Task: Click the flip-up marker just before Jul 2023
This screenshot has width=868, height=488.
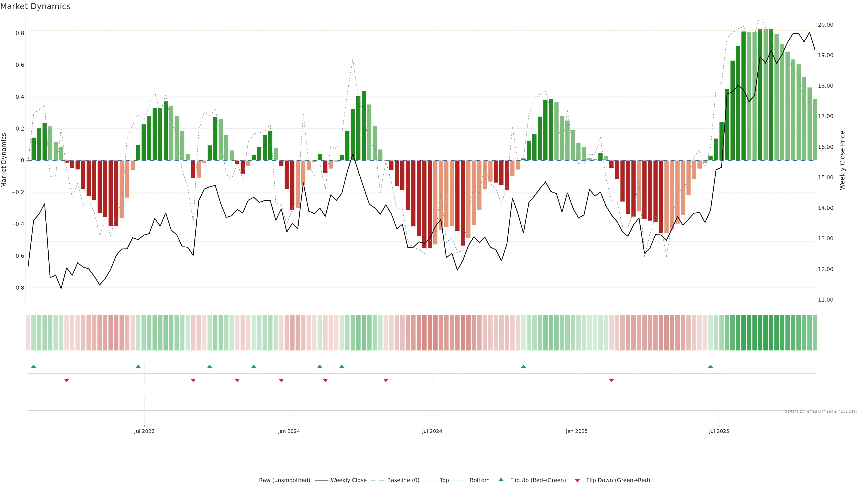Action: [x=138, y=366]
